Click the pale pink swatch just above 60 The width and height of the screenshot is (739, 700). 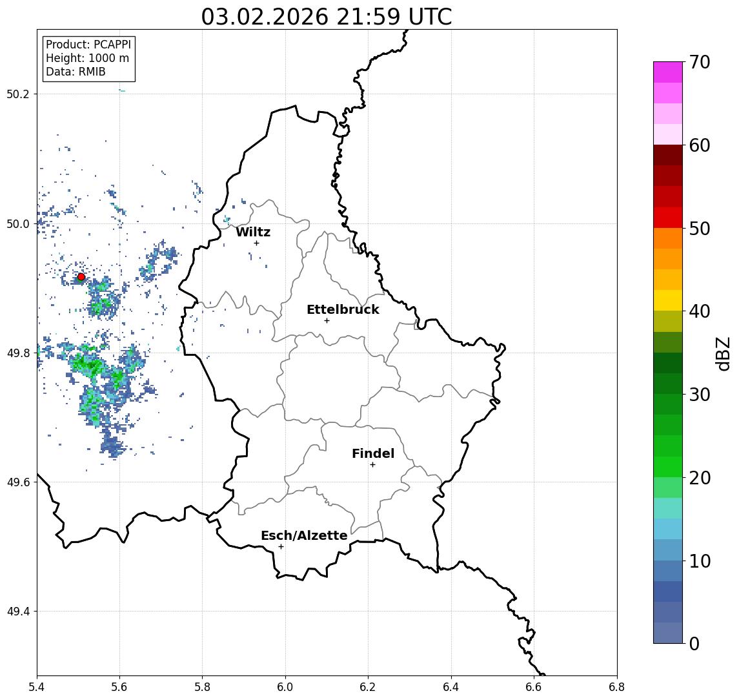668,134
